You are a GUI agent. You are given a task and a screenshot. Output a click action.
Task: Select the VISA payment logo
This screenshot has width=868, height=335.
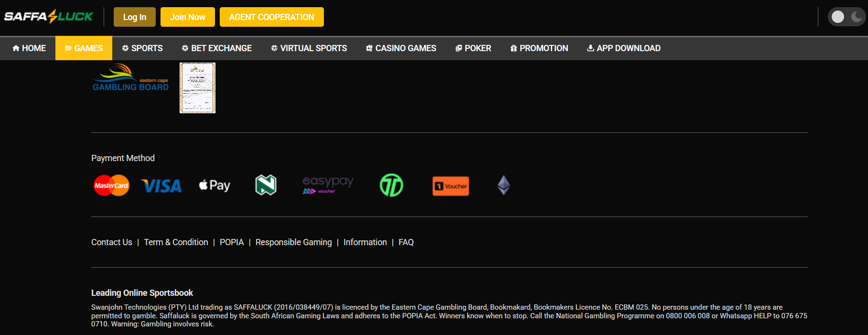[x=161, y=186]
